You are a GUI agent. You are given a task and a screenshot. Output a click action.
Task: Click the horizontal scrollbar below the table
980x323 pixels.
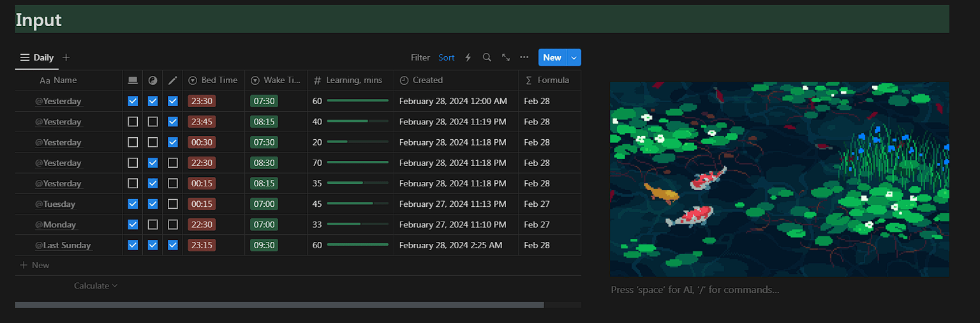point(279,305)
